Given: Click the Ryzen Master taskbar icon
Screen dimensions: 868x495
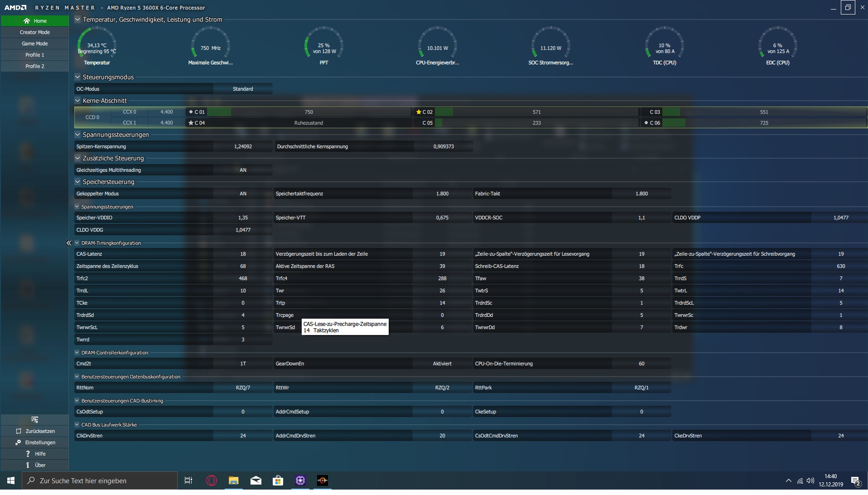Looking at the screenshot, I should (322, 480).
